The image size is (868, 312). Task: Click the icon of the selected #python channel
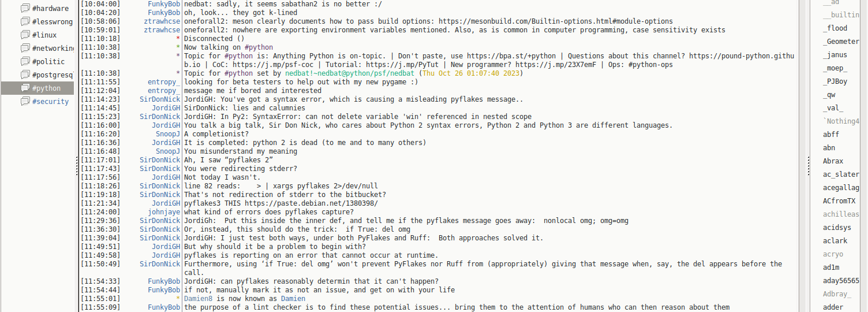(25, 88)
